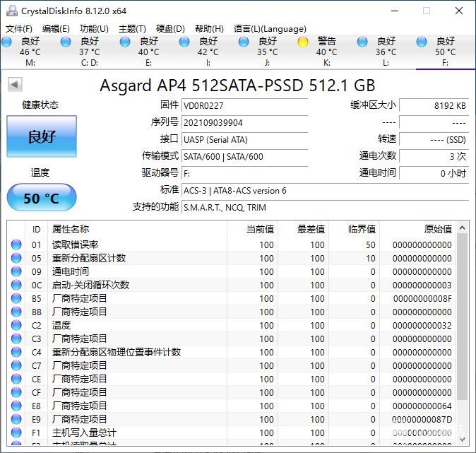The image size is (476, 453).
Task: Click the scroll up arrow of attribute list
Action: [462, 228]
